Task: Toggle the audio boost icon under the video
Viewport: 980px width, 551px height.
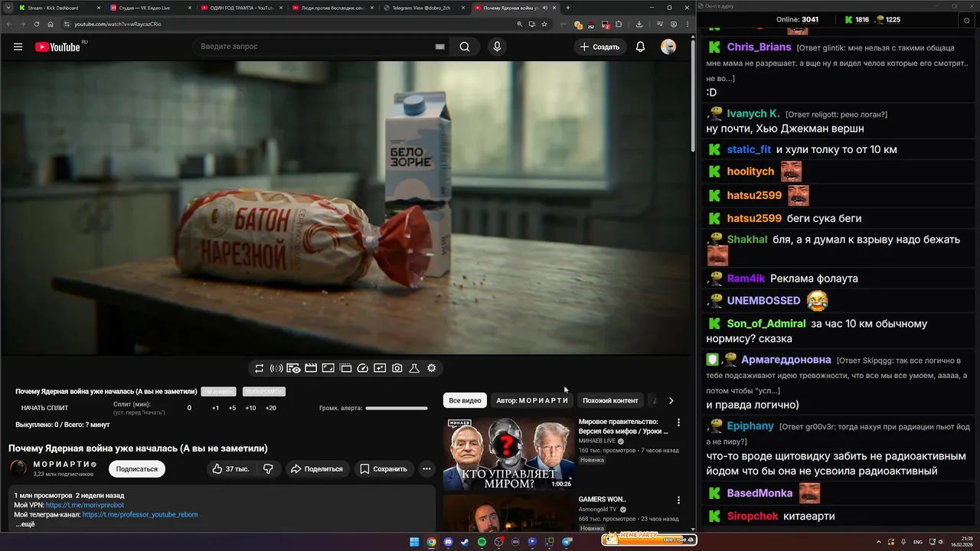Action: coord(276,368)
